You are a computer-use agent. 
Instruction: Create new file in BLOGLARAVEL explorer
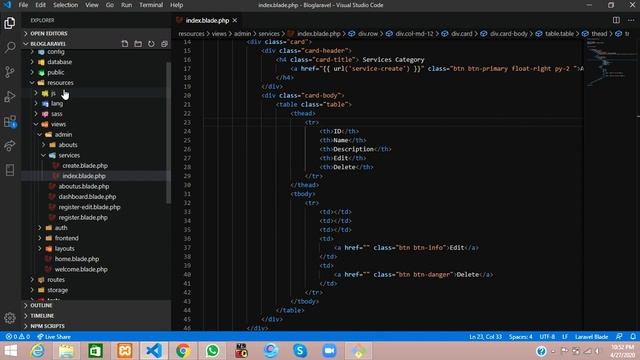point(125,44)
